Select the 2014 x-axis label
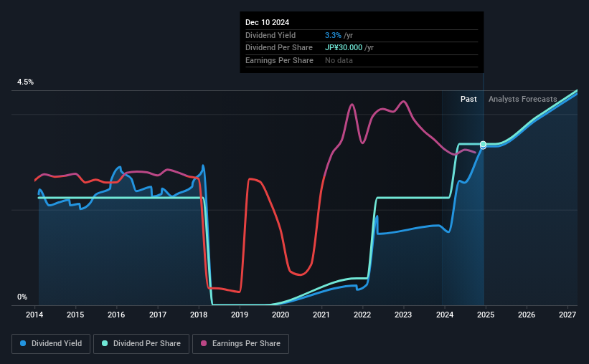Viewport: 589px width, 364px height. click(x=34, y=315)
